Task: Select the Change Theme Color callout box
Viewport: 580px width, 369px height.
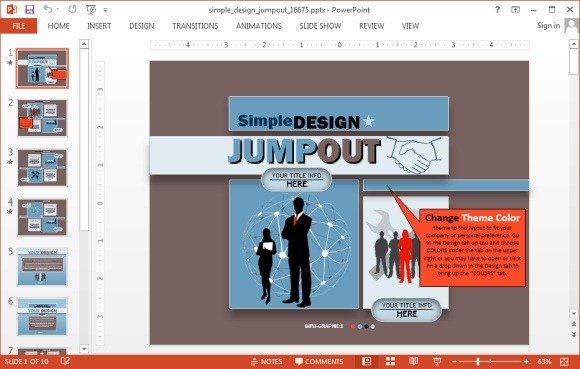Action: click(x=472, y=247)
